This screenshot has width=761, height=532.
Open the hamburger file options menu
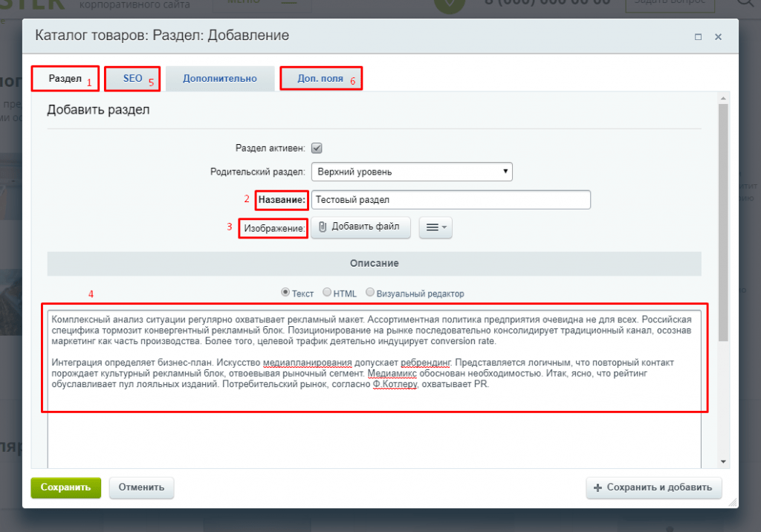(x=435, y=227)
